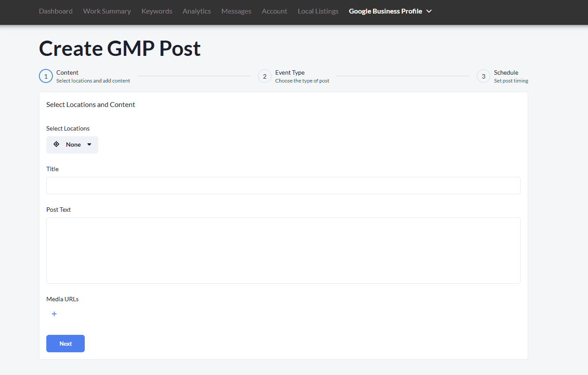The image size is (588, 375).
Task: Open Local Listings
Action: tap(318, 11)
